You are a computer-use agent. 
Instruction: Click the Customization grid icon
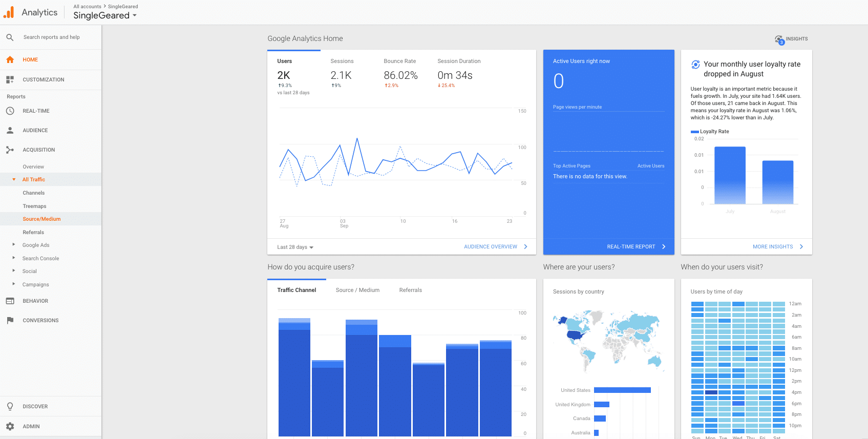click(x=10, y=80)
